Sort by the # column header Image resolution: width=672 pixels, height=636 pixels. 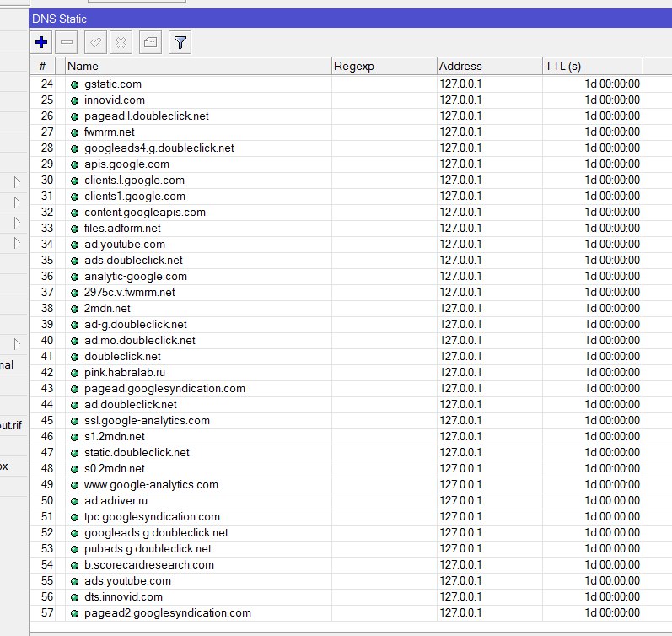[x=42, y=66]
